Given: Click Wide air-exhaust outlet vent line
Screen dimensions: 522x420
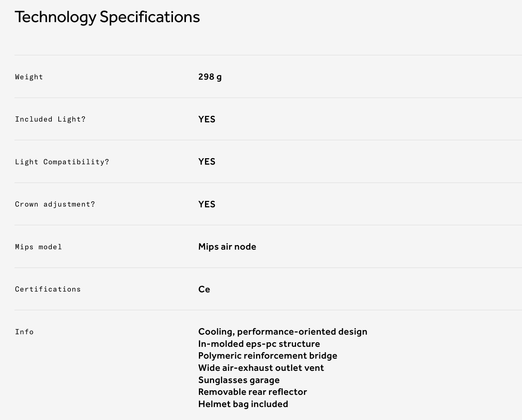Looking at the screenshot, I should [261, 368].
